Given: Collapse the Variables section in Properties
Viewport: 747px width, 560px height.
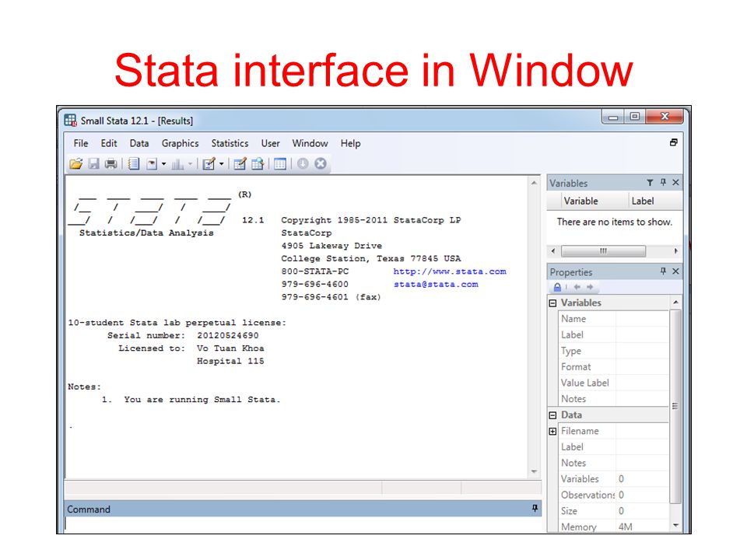Looking at the screenshot, I should coord(552,303).
